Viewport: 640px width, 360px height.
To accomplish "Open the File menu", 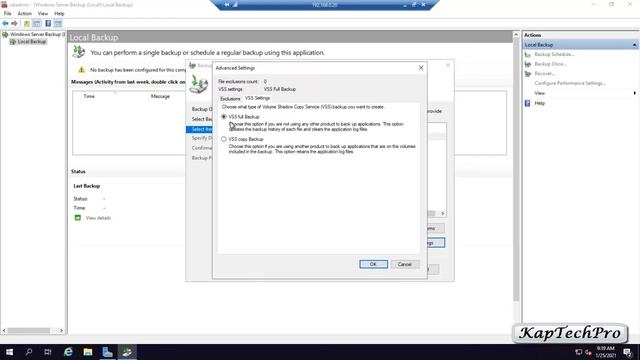I will (x=8, y=13).
